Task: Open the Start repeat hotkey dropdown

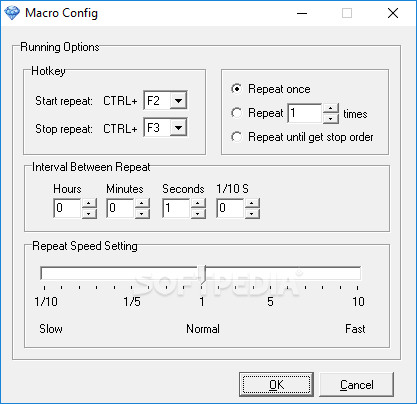Action: [x=178, y=100]
